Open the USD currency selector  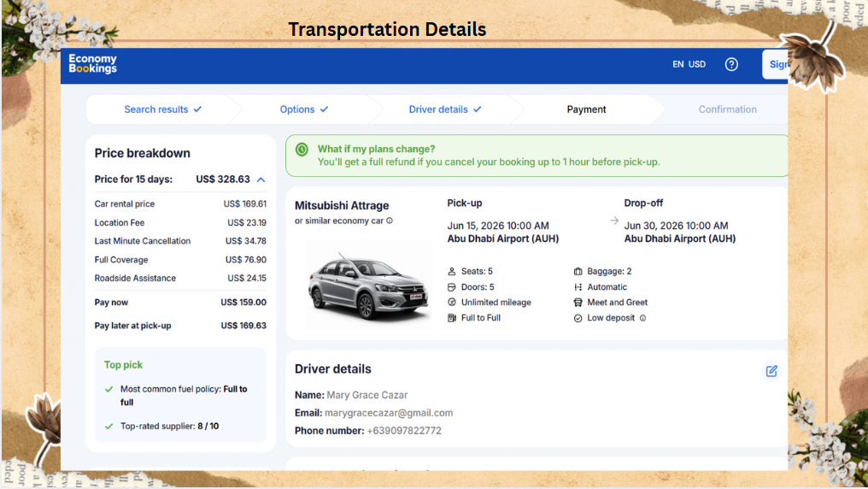697,64
